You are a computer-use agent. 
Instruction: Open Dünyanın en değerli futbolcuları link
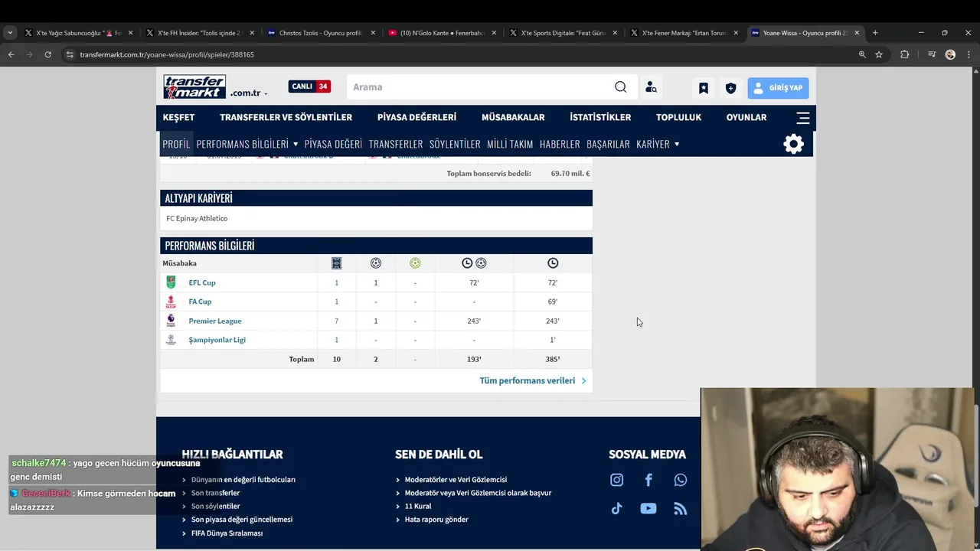[243, 480]
